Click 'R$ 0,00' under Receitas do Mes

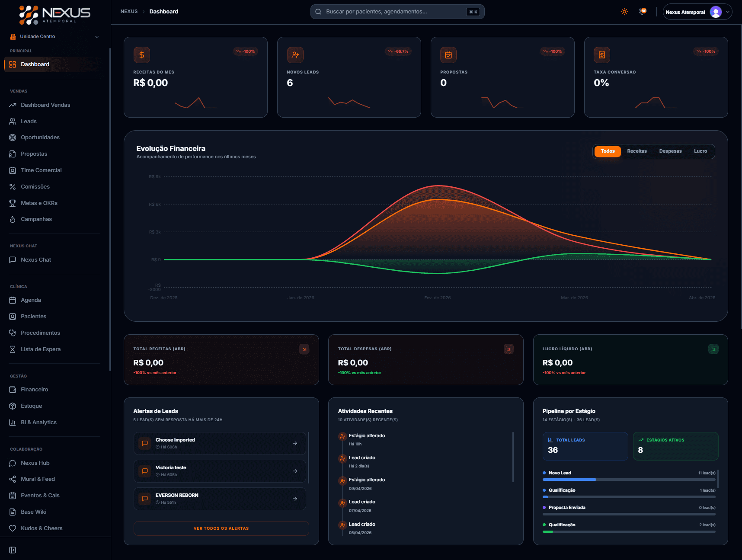tap(150, 83)
